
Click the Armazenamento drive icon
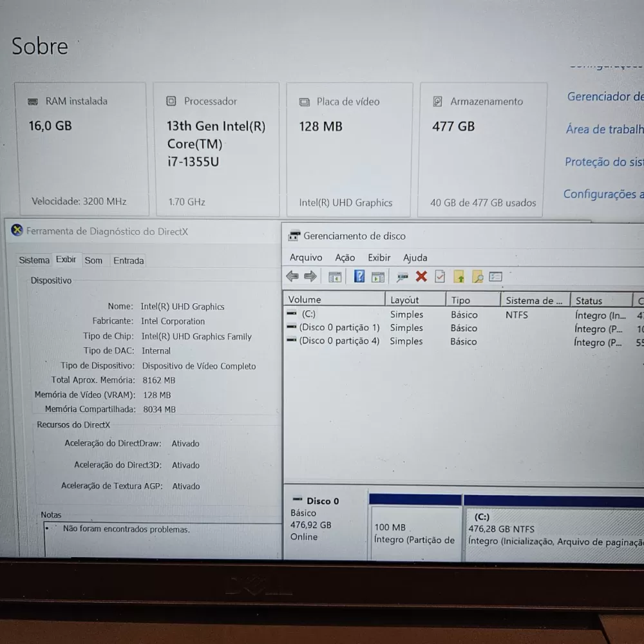click(x=438, y=102)
